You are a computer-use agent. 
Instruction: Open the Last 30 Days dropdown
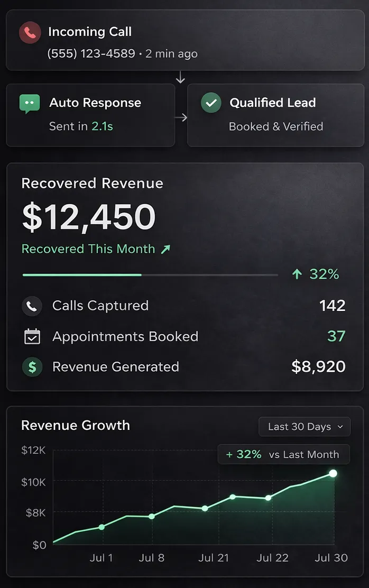coord(305,427)
